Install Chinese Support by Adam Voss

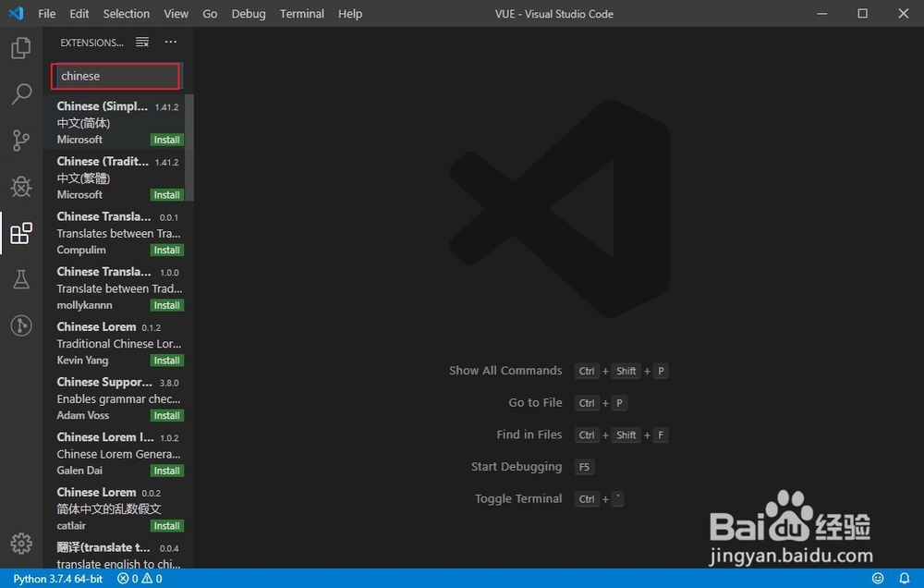coord(166,415)
